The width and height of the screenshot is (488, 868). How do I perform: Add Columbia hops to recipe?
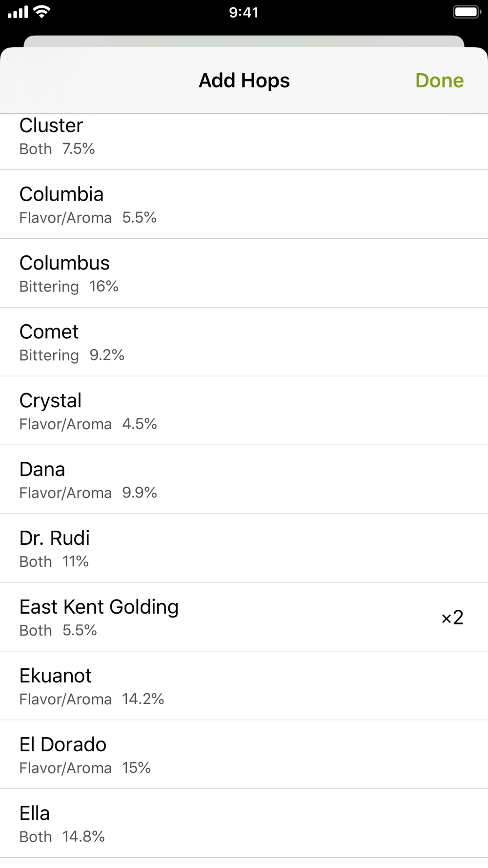point(244,205)
